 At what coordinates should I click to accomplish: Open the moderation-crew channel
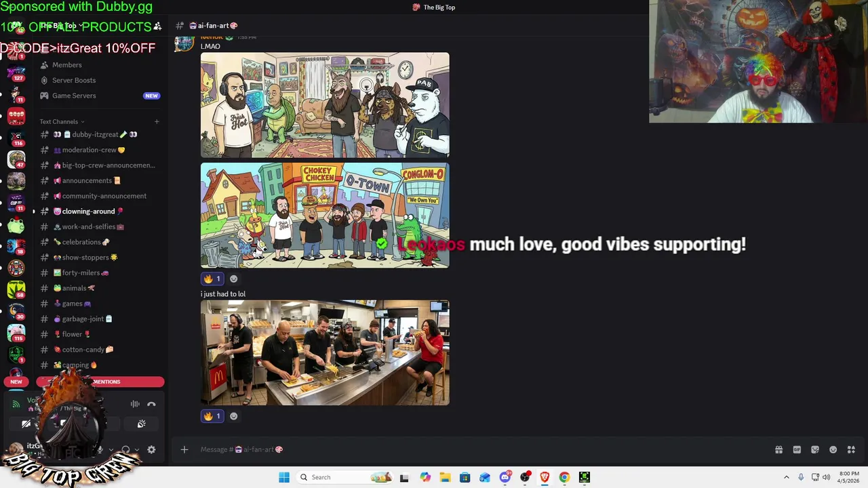point(99,150)
